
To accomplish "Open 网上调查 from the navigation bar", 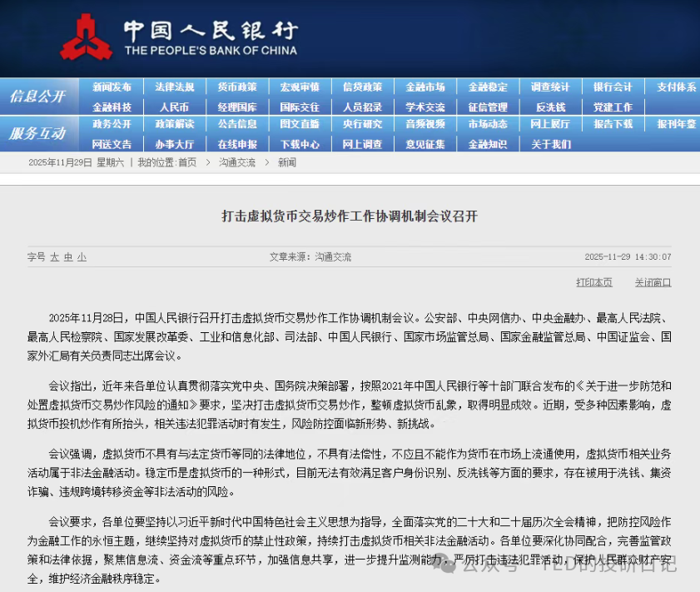I will (x=362, y=143).
